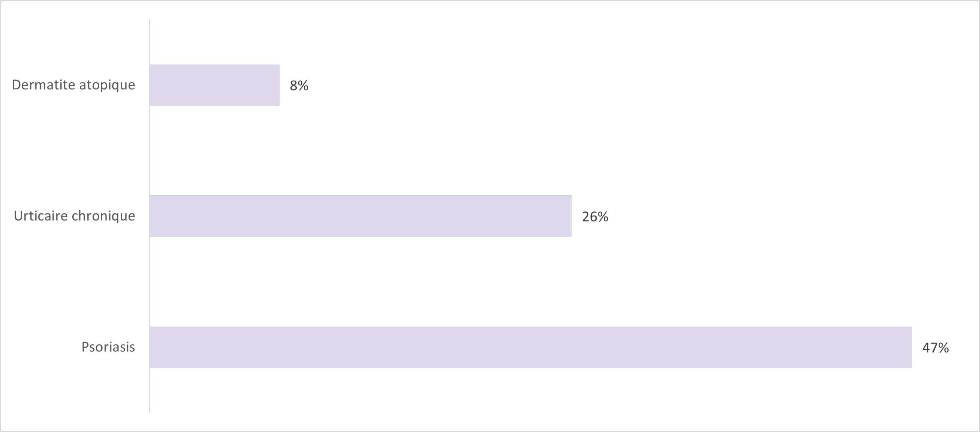Click the percent sign in the 26% label
The width and height of the screenshot is (980, 432).
[603, 217]
